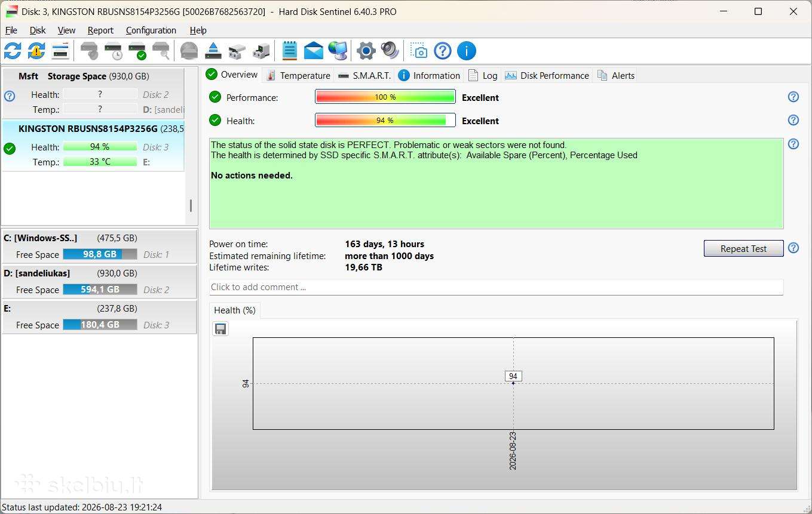This screenshot has height=514, width=812.
Task: Click the Performance 100 % bar
Action: click(385, 97)
